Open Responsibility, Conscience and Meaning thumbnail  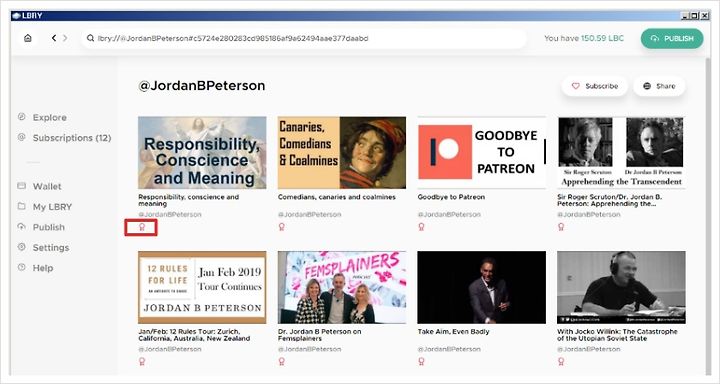[x=202, y=152]
